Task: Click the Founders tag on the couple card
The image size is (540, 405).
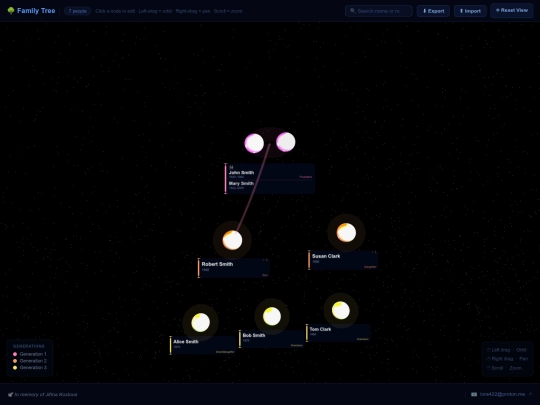Action: click(x=305, y=177)
